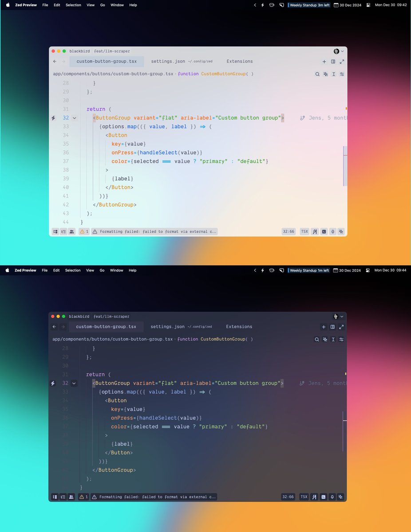This screenshot has width=411, height=532.
Task: Click the 32:66 cursor position in the light-theme status bar
Action: (288, 231)
